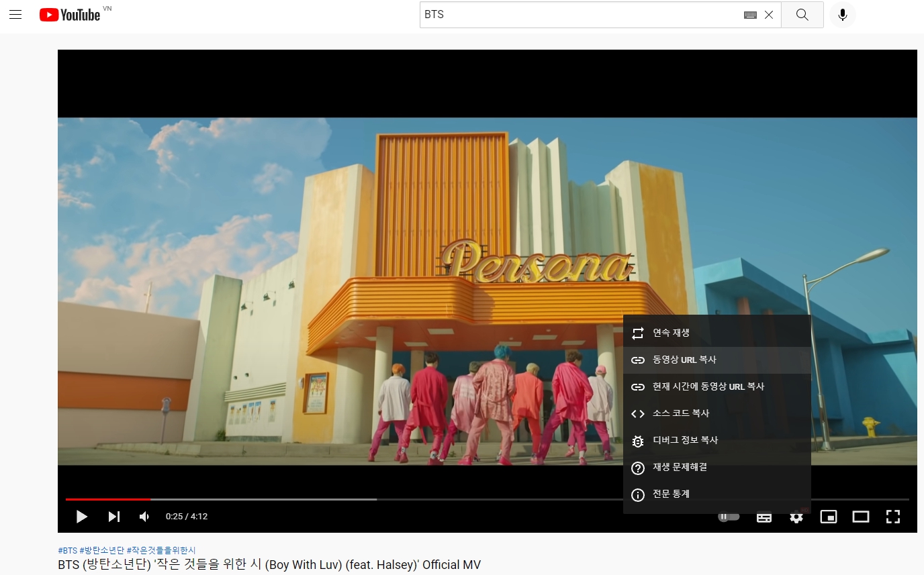924x575 pixels.
Task: Open the #BTS hashtag link
Action: click(x=67, y=551)
